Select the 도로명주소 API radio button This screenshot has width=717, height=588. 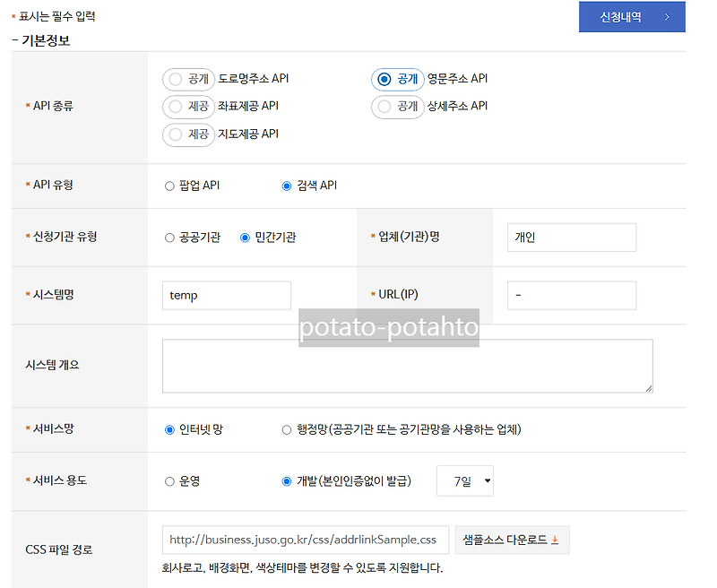pyautogui.click(x=177, y=79)
